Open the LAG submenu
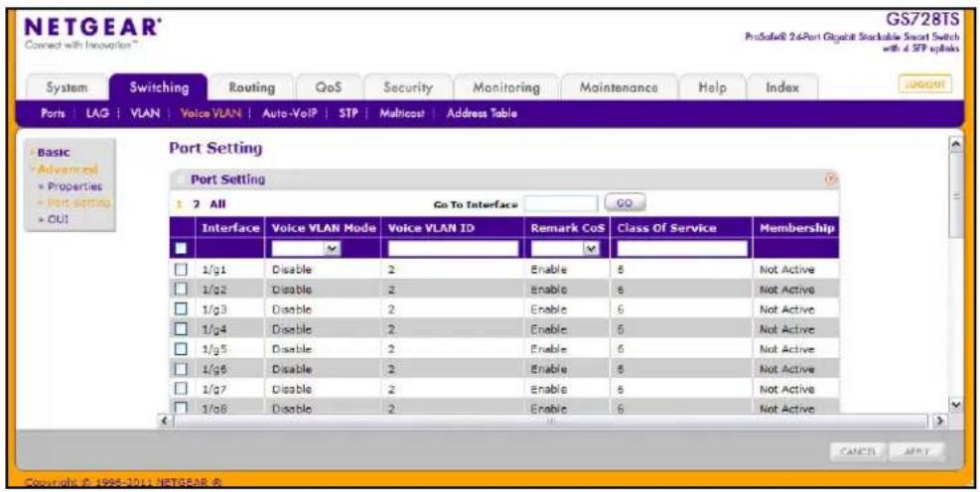This screenshot has height=492, width=980. coord(98,114)
